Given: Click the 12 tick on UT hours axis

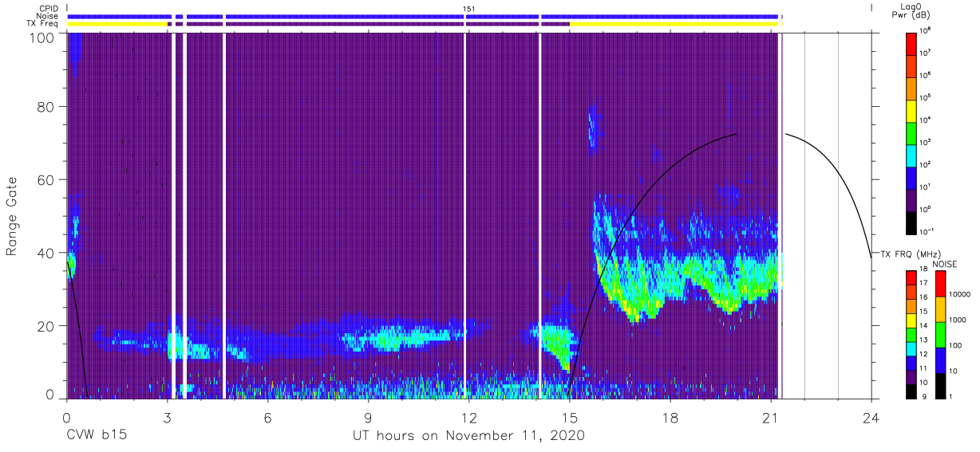Looking at the screenshot, I should (469, 417).
